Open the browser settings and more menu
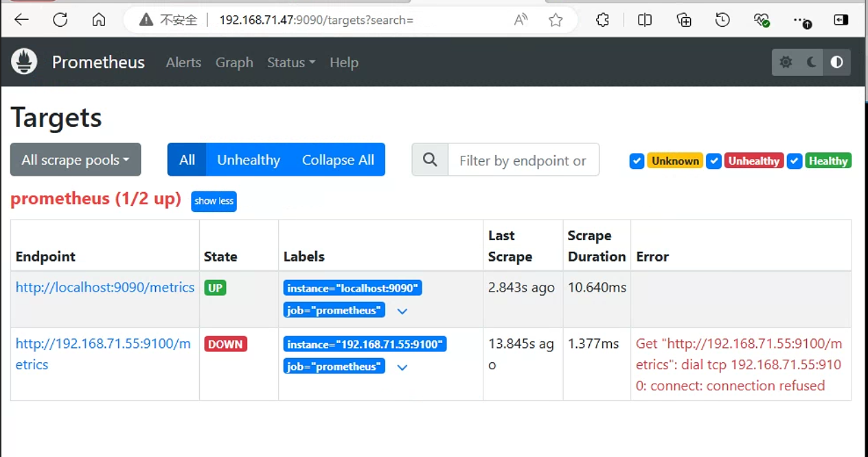Viewport: 868px width, 457px height. pyautogui.click(x=801, y=21)
